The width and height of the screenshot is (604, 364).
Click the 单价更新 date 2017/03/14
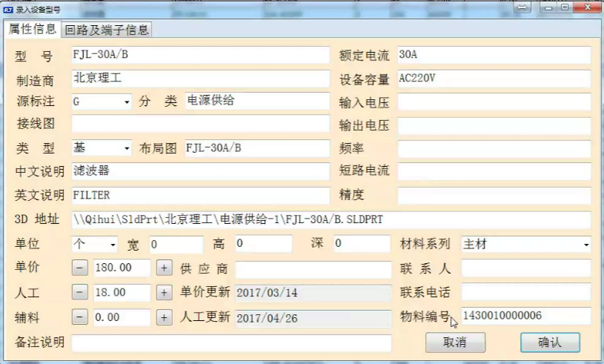click(x=313, y=293)
